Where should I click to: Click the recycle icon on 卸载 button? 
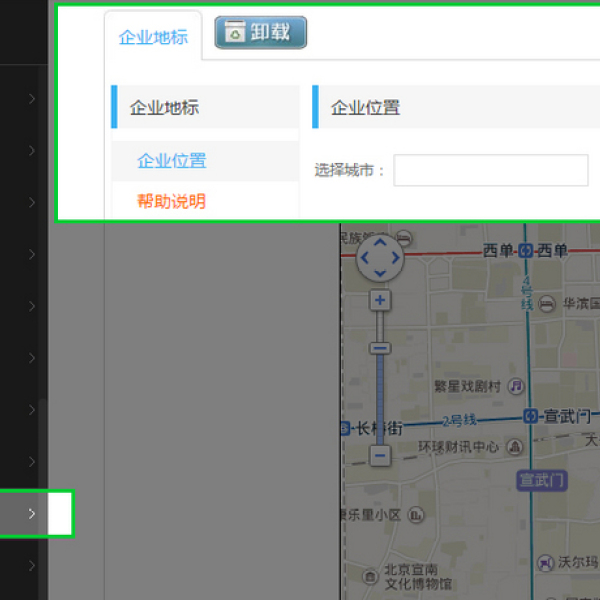pos(235,32)
